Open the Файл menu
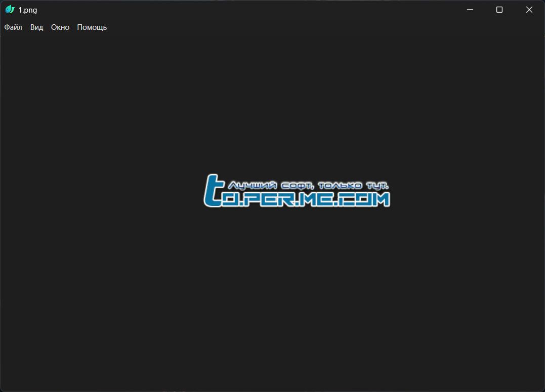This screenshot has width=545, height=392. click(x=13, y=27)
